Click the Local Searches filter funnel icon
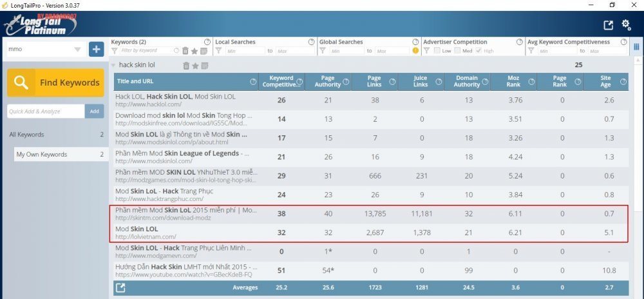Viewport: 644px width, 299px height. tap(218, 50)
